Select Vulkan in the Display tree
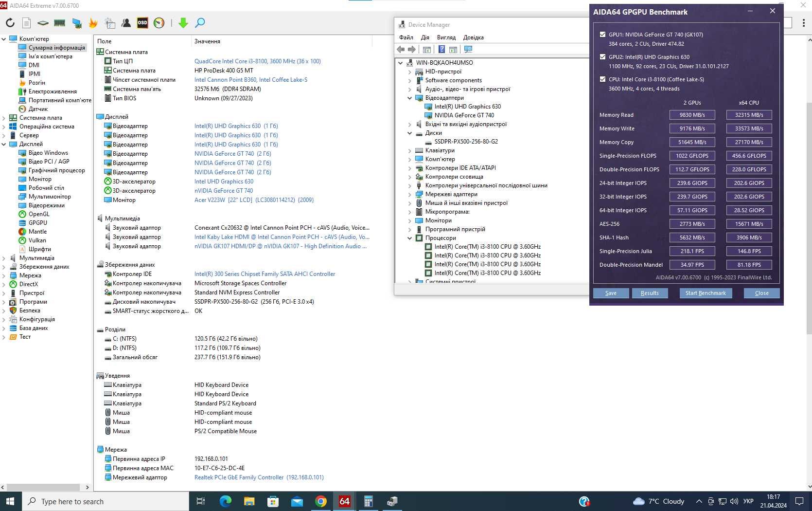 coord(37,240)
